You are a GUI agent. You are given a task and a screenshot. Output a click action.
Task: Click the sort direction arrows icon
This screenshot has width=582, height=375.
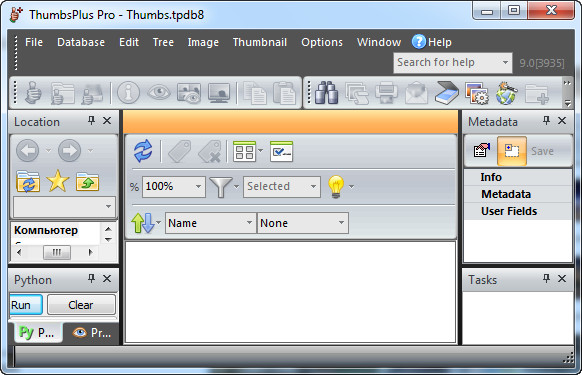click(x=143, y=223)
